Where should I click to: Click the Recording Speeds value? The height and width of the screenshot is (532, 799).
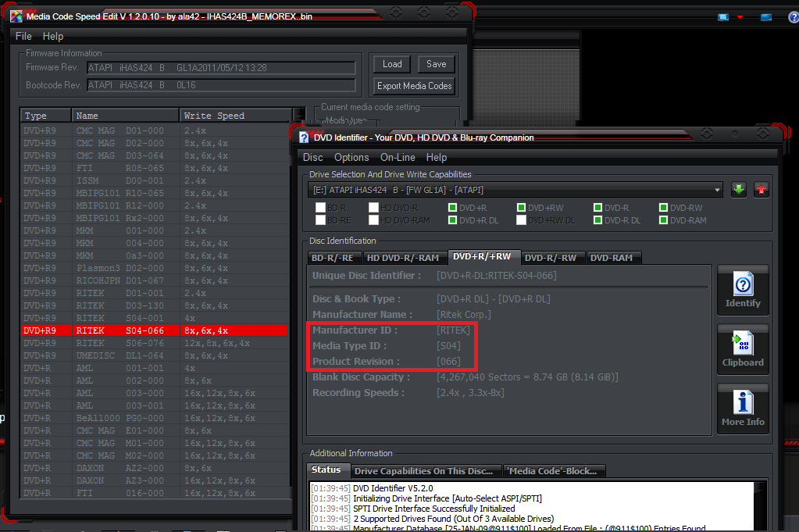pos(470,393)
